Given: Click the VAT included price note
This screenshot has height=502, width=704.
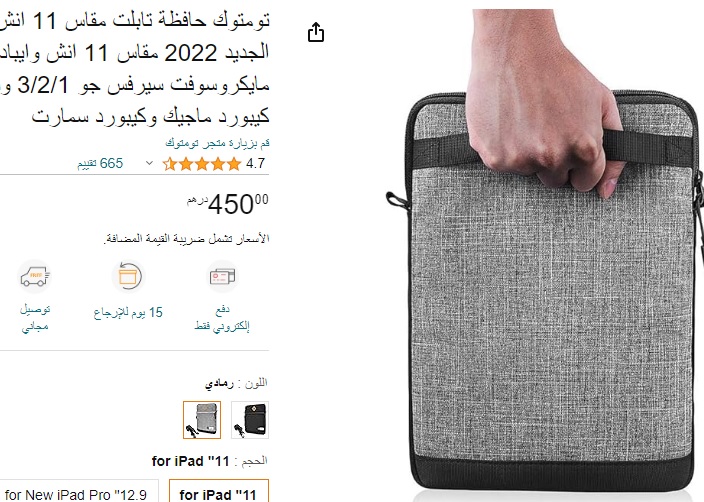Looking at the screenshot, I should [186, 238].
